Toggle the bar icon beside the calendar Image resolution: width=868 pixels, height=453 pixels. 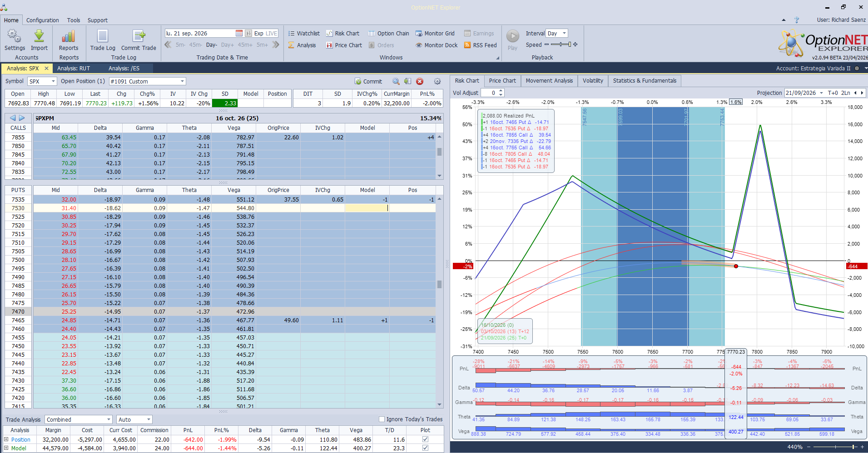tap(248, 33)
